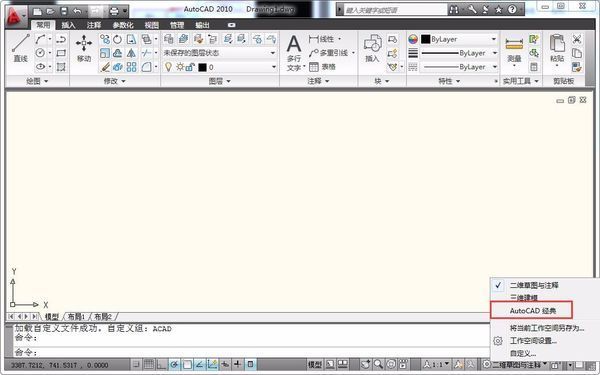The width and height of the screenshot is (600, 375).
Task: Click the Table (表格) annotation tool
Action: [322, 67]
